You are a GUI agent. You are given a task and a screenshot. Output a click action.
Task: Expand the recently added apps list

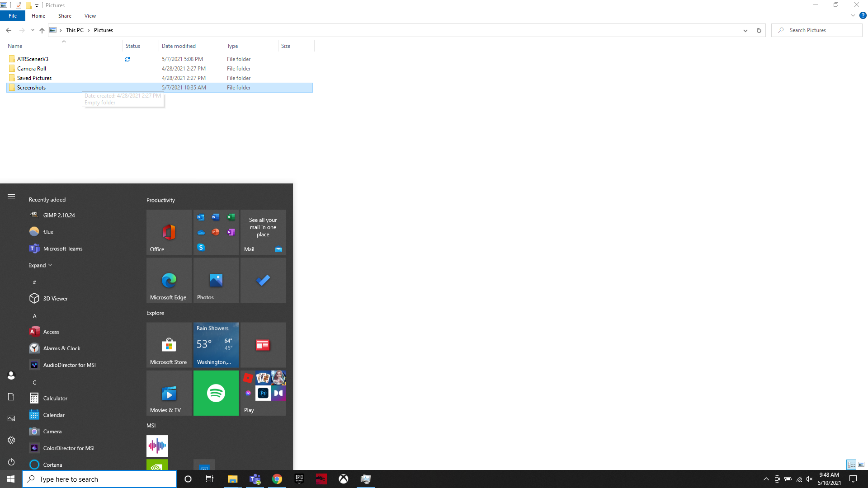point(40,265)
